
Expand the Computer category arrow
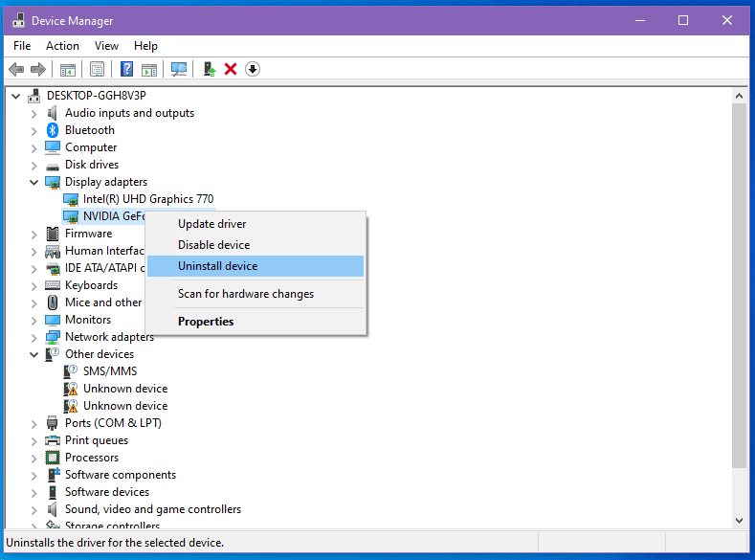pyautogui.click(x=33, y=148)
